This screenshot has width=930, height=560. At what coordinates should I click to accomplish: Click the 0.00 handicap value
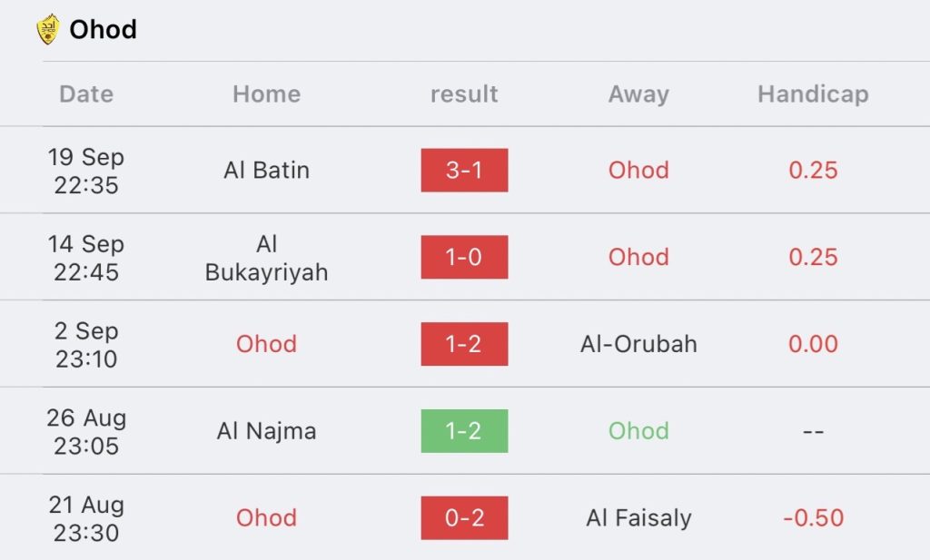[813, 344]
